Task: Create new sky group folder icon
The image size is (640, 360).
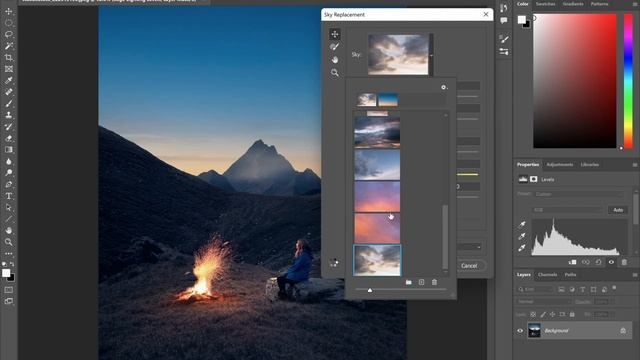Action: pos(409,282)
